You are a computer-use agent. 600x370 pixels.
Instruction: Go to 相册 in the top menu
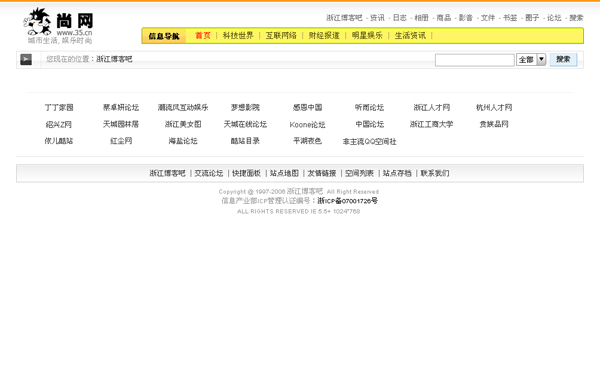422,18
